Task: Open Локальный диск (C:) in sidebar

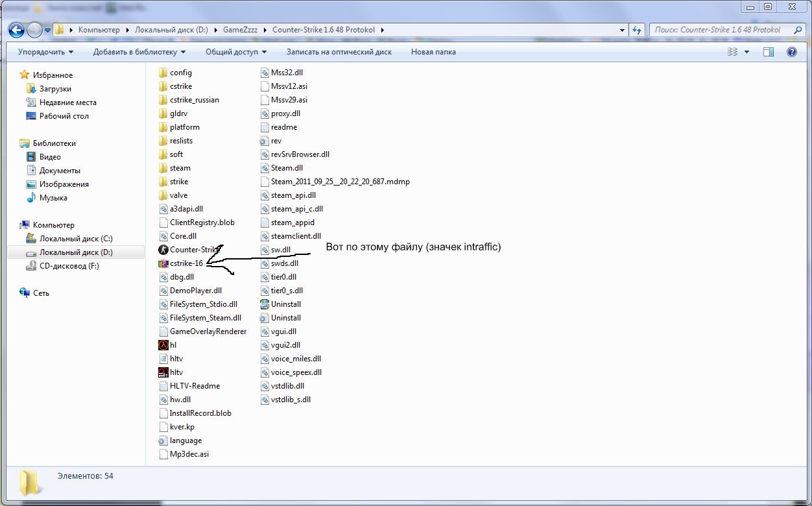Action: (75, 239)
